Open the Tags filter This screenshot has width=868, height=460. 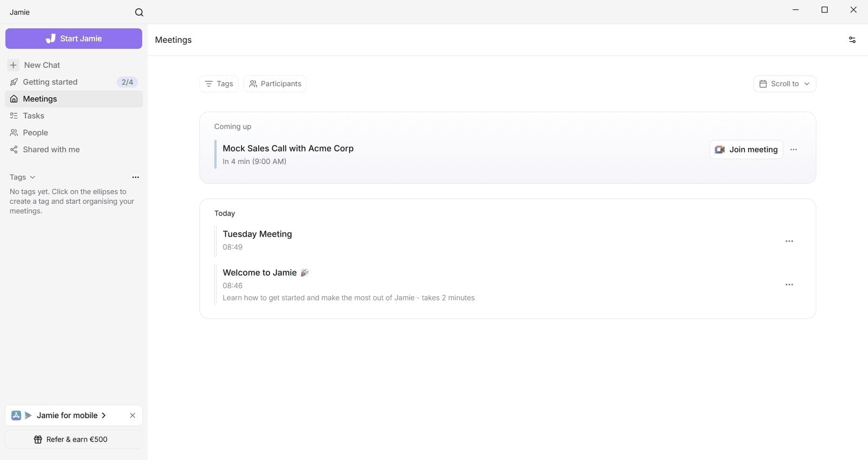(x=219, y=84)
